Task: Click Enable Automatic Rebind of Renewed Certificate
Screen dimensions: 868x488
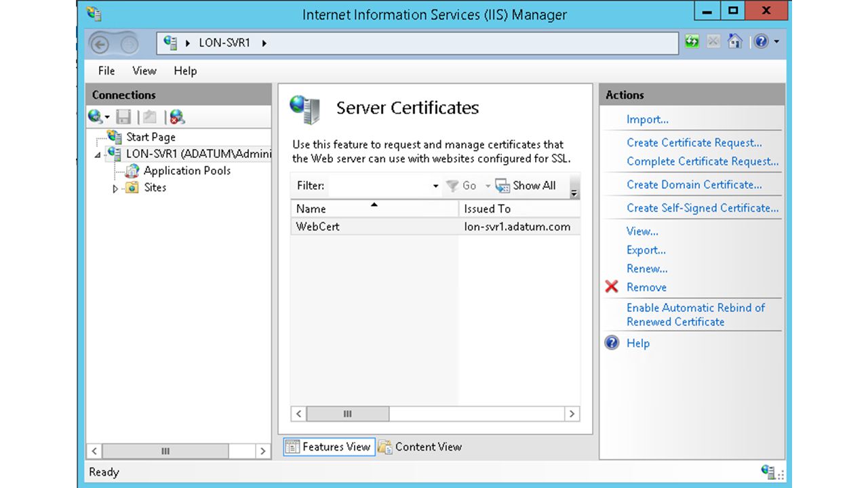Action: coord(696,314)
